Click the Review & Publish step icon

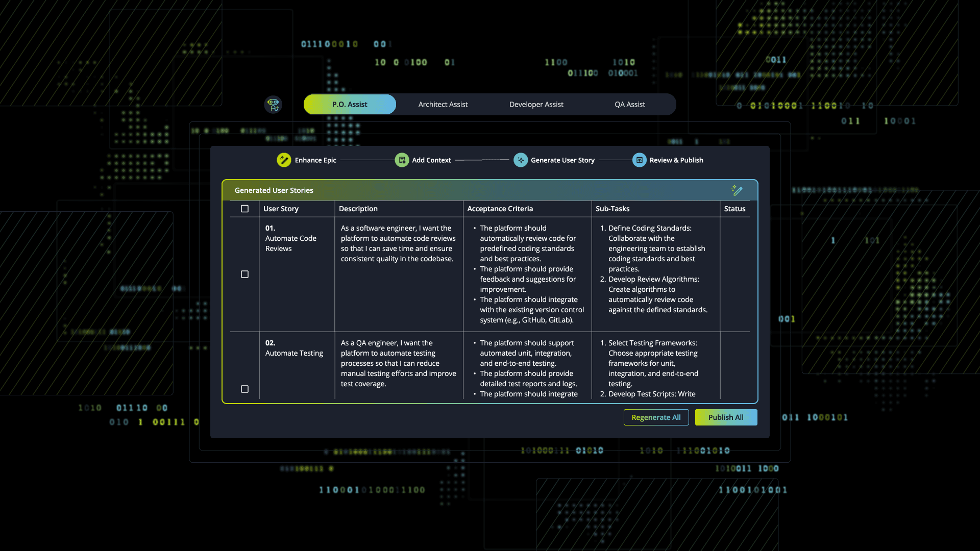pyautogui.click(x=640, y=160)
